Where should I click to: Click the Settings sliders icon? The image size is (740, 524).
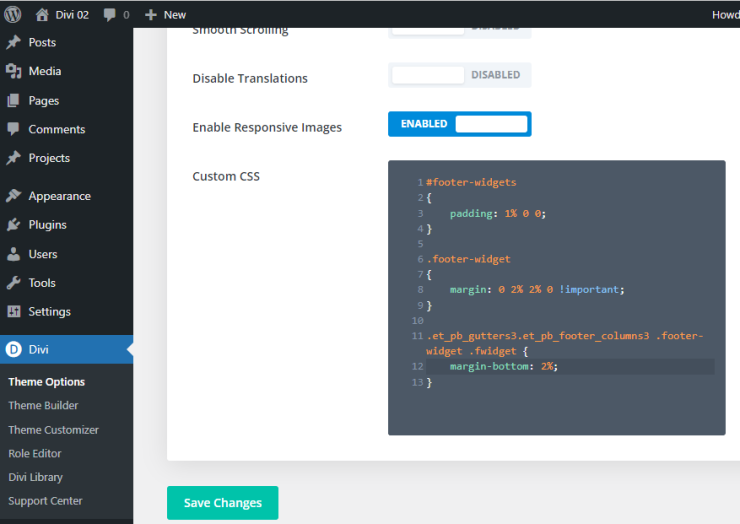[x=14, y=312]
